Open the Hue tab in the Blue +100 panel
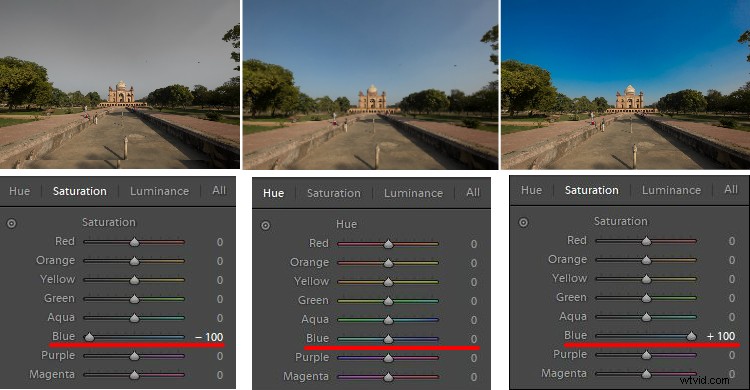 coord(531,190)
